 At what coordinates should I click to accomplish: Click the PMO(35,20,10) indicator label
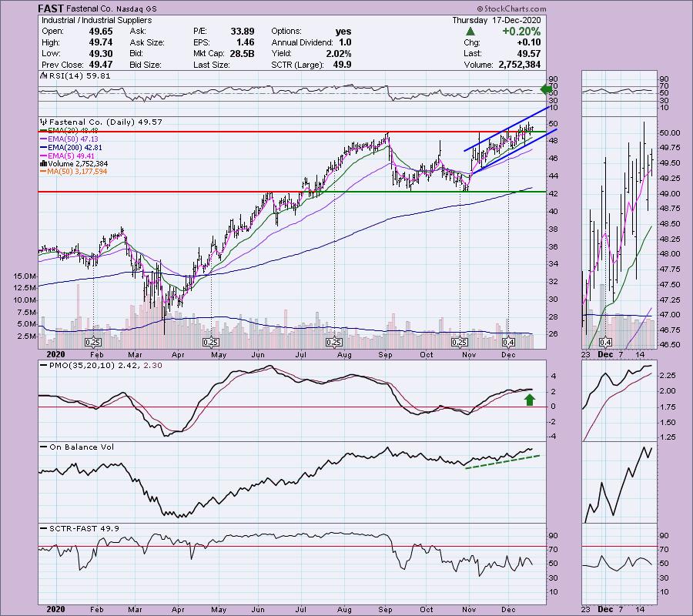100,366
